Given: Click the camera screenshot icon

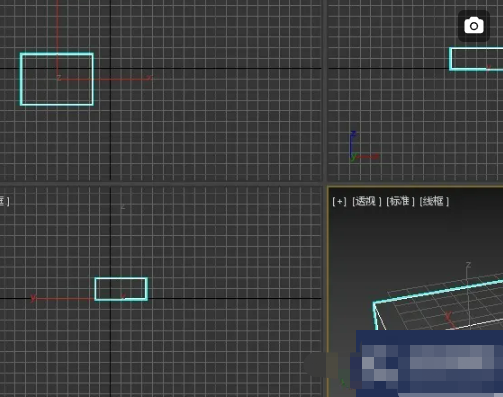Looking at the screenshot, I should tap(474, 26).
